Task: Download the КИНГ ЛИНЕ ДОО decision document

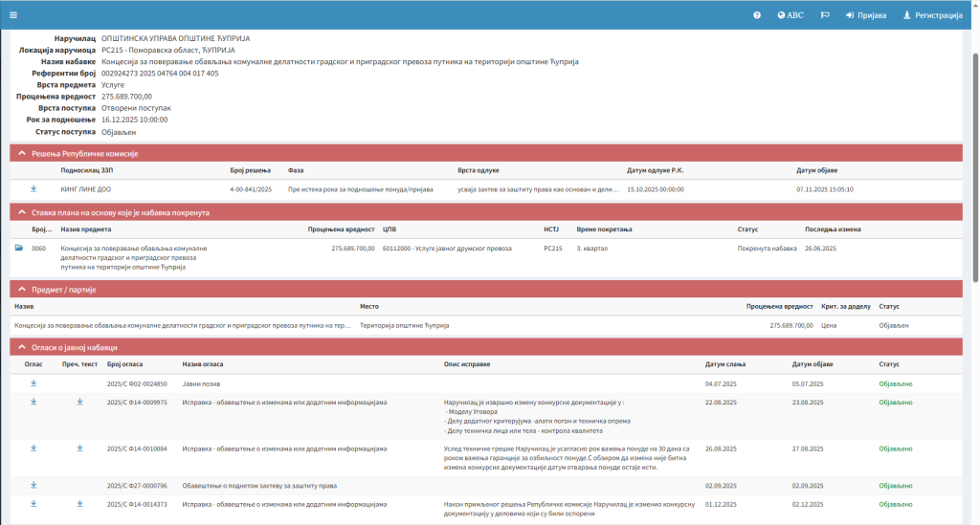Action: (33, 189)
